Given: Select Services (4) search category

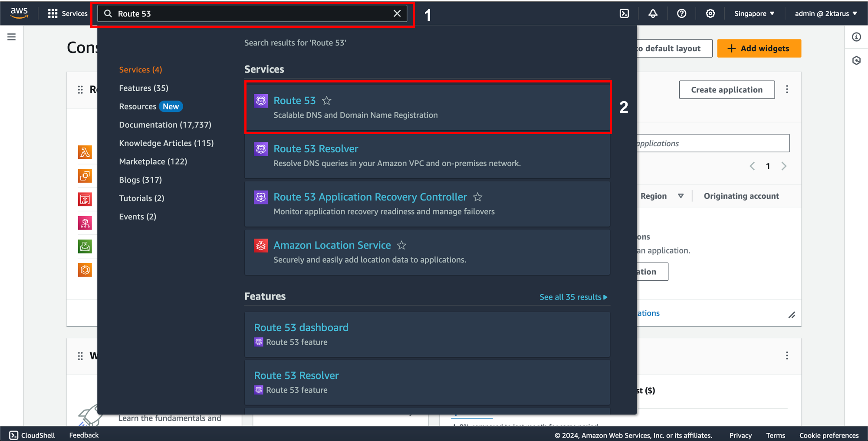Looking at the screenshot, I should [x=141, y=69].
